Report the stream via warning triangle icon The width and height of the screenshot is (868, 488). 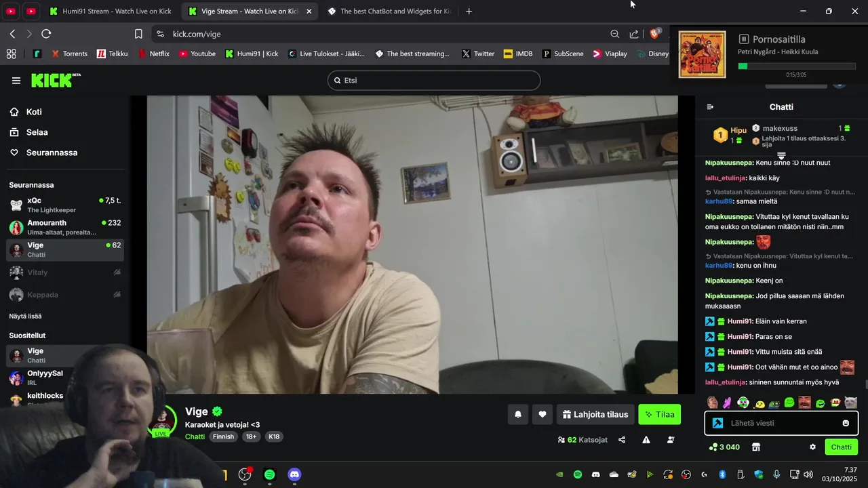[646, 440]
